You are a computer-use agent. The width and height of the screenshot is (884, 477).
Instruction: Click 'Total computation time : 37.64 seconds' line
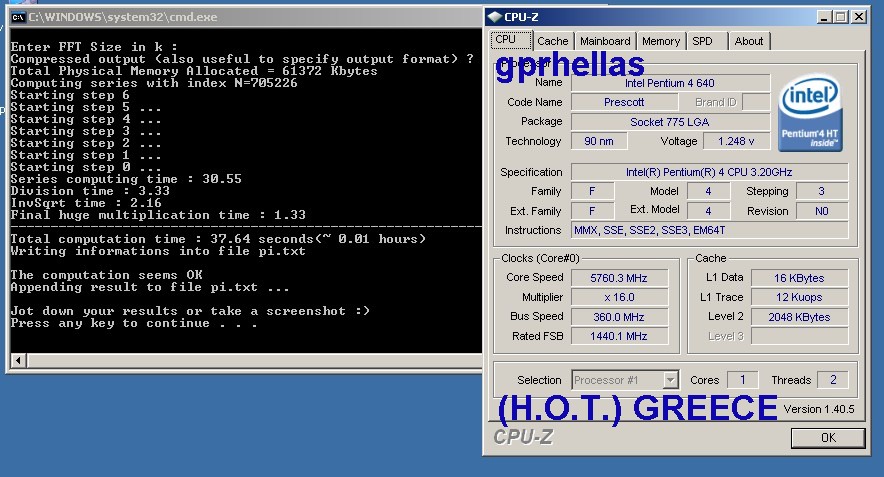[218, 239]
